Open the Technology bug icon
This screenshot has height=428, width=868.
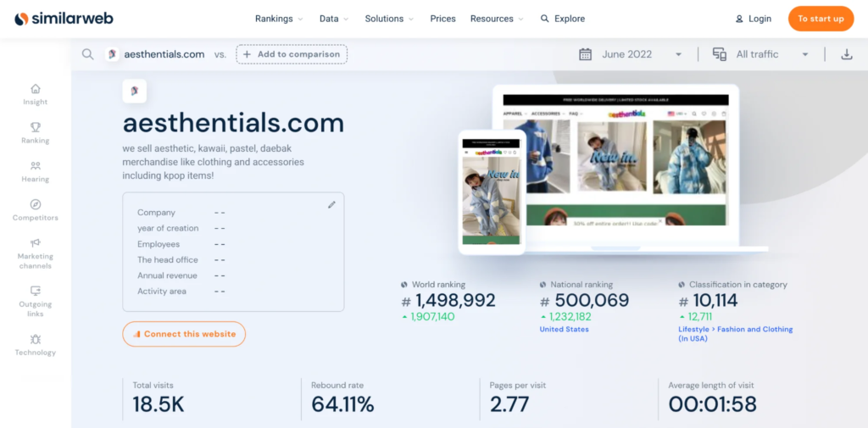(36, 339)
